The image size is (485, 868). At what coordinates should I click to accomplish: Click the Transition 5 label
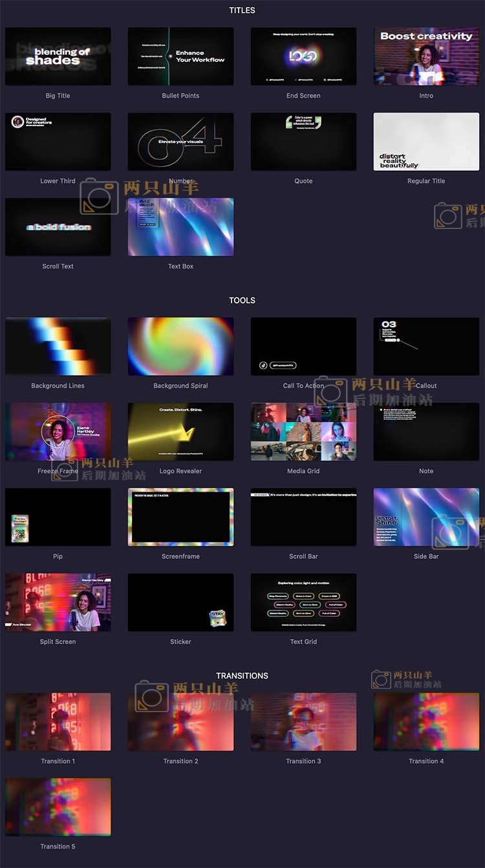58,846
